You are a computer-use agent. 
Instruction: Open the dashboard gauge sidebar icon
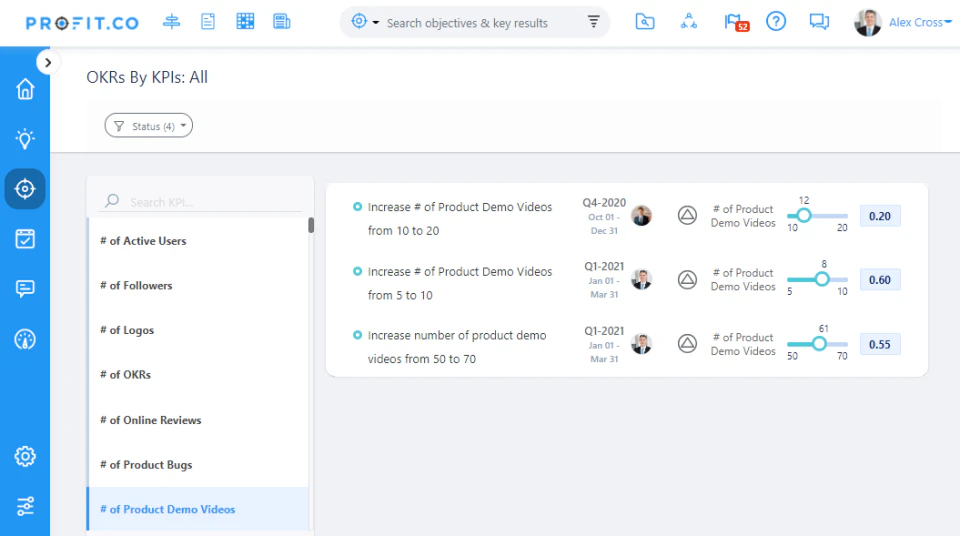(x=25, y=339)
